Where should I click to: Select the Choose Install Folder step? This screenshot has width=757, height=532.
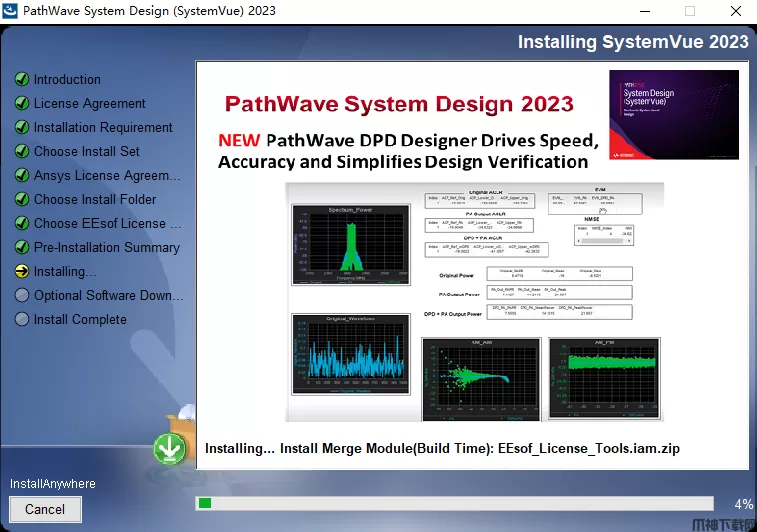tap(95, 199)
